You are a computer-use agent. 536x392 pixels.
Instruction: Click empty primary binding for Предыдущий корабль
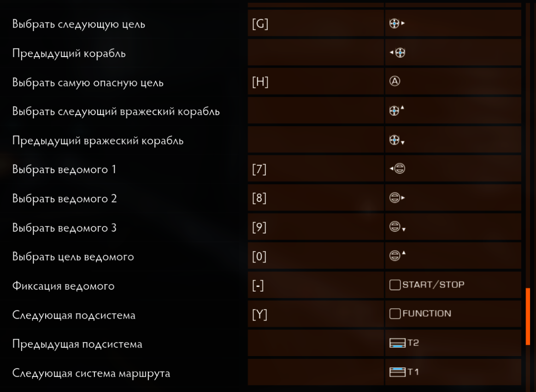(316, 53)
